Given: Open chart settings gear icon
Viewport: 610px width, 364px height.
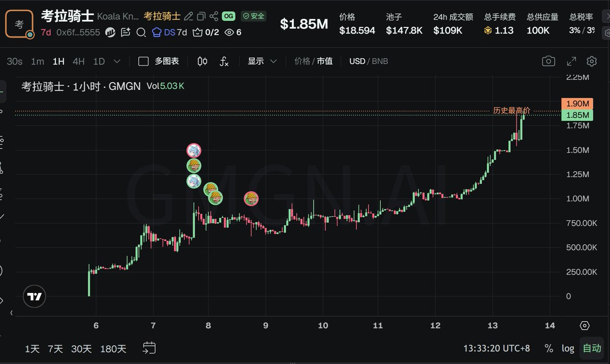Looking at the screenshot, I should coord(592,61).
